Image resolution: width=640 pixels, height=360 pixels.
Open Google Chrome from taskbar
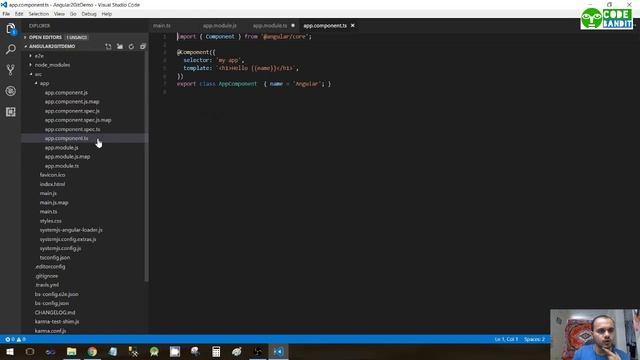[x=92, y=351]
